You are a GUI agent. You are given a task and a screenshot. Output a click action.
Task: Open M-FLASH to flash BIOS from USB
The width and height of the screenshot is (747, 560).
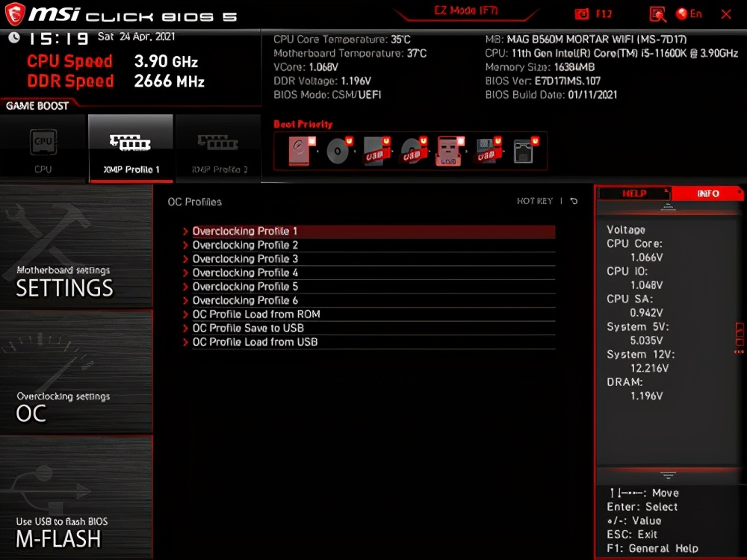76,497
